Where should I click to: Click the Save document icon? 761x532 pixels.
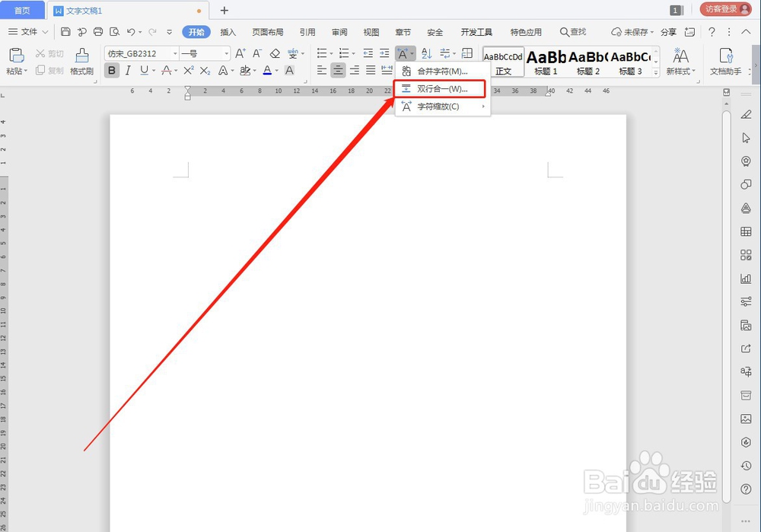(x=65, y=32)
